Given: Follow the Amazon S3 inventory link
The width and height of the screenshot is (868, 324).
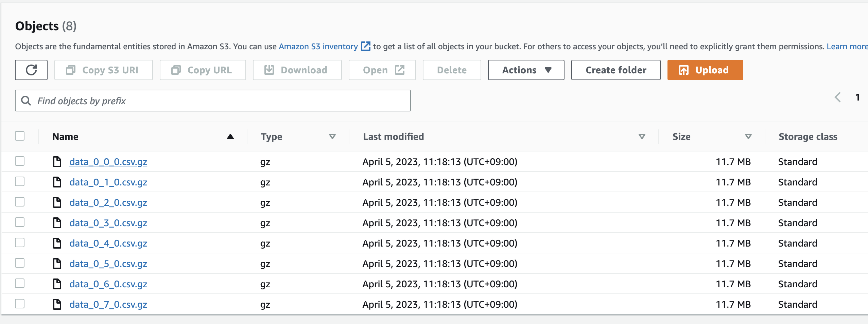Looking at the screenshot, I should coord(318,46).
